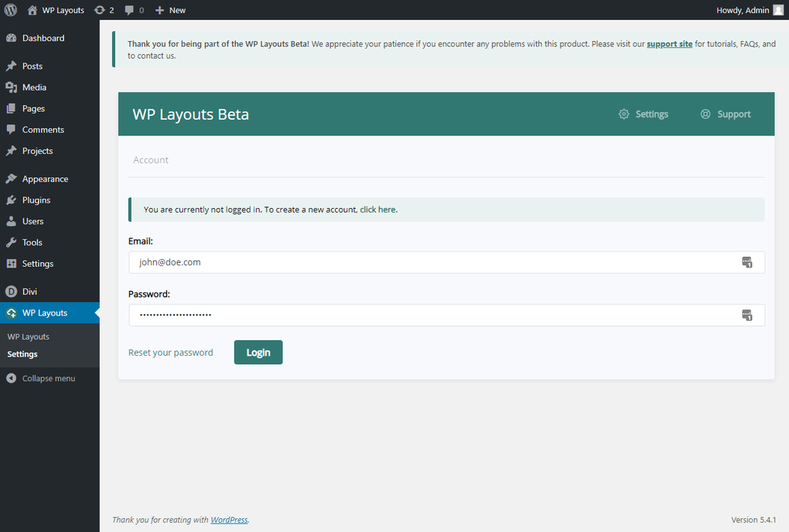Select Settings under WP Layouts submenu
This screenshot has height=532, width=789.
pyautogui.click(x=22, y=354)
